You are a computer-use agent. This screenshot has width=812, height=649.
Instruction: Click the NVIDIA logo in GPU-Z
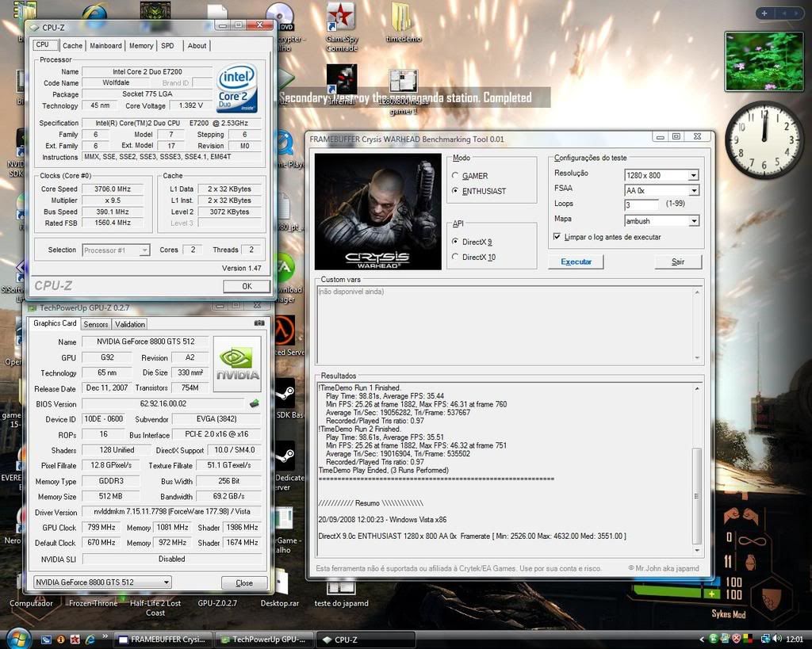point(237,365)
